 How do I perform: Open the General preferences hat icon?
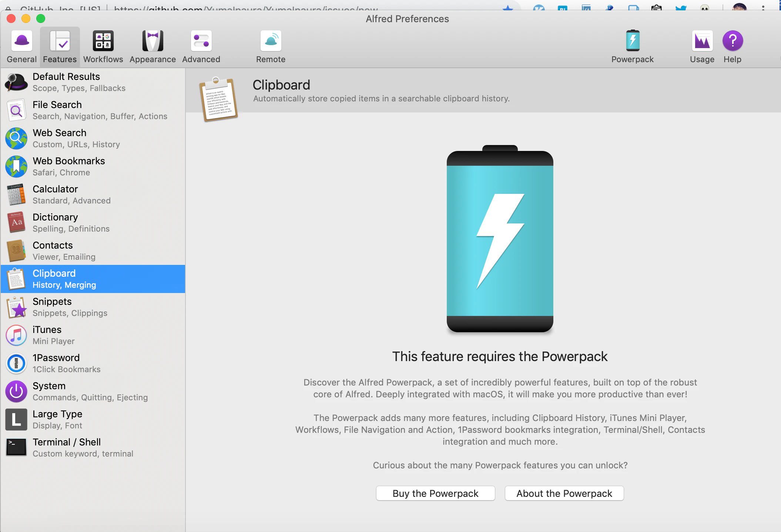tap(22, 41)
